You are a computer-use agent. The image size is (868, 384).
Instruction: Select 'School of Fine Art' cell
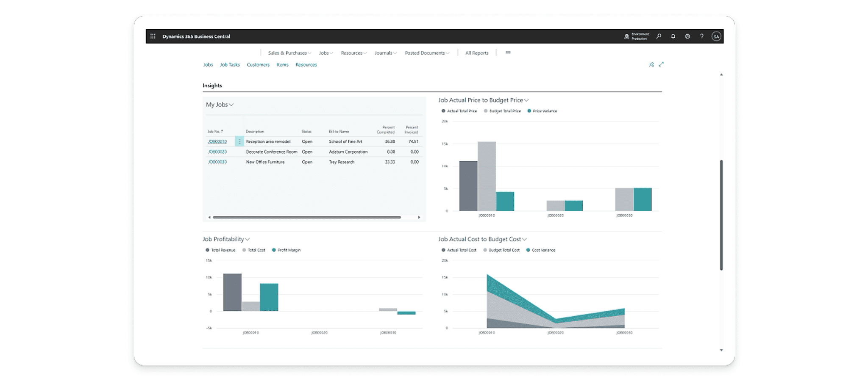coord(345,141)
